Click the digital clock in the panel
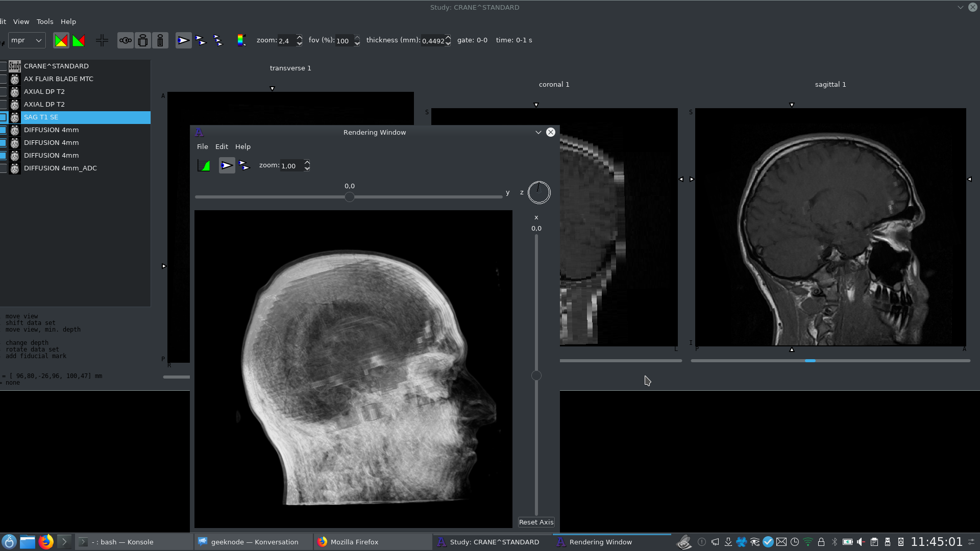The width and height of the screenshot is (980, 551). click(937, 542)
